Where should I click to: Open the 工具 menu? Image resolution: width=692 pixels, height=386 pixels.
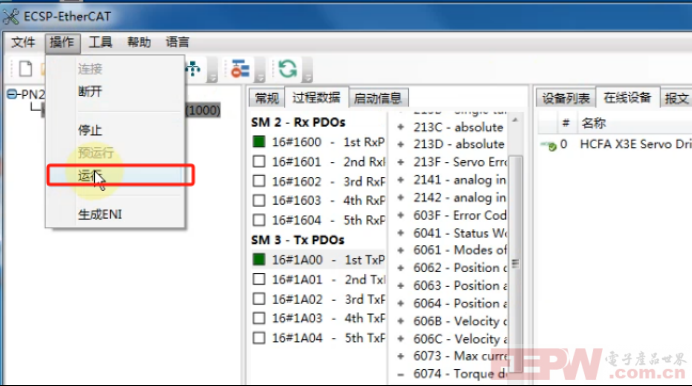(x=100, y=42)
